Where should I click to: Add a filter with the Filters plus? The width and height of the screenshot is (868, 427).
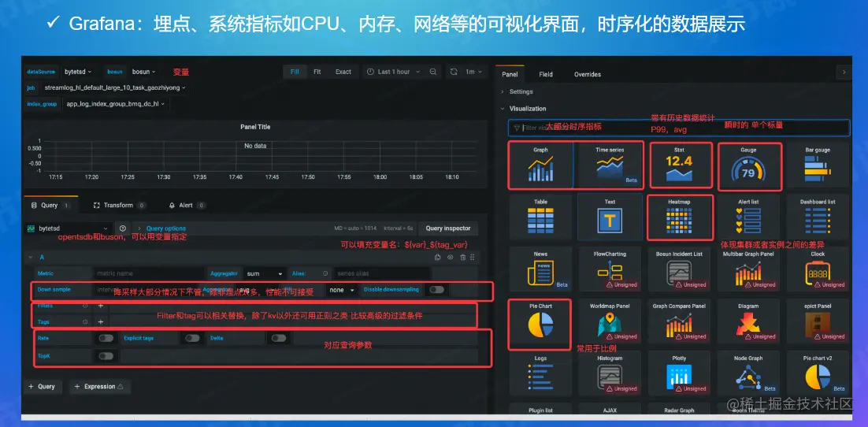[x=101, y=306]
